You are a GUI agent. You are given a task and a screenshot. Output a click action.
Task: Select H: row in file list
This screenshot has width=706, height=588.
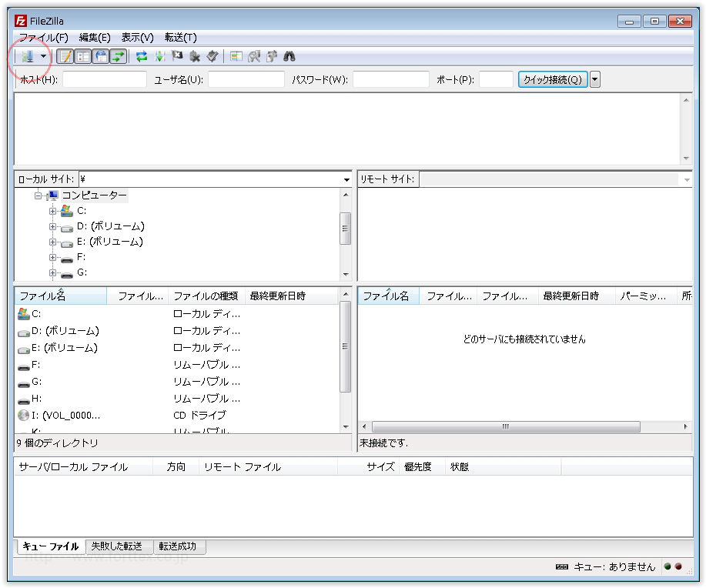tap(176, 399)
